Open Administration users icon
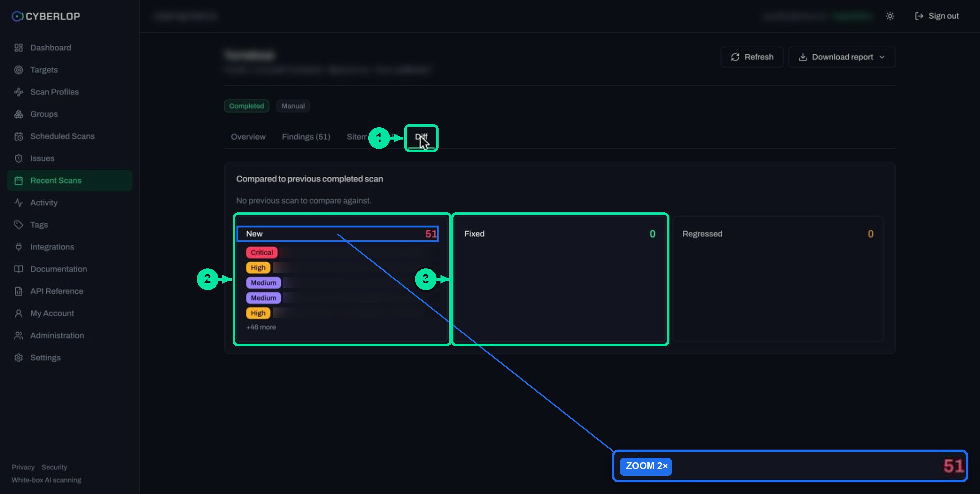980x494 pixels. [x=18, y=336]
